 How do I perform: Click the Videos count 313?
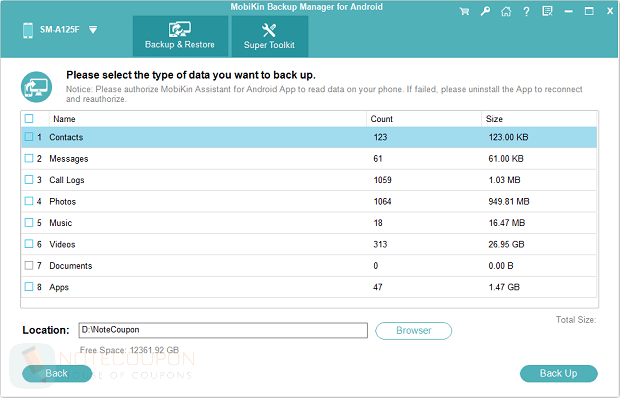tap(380, 244)
